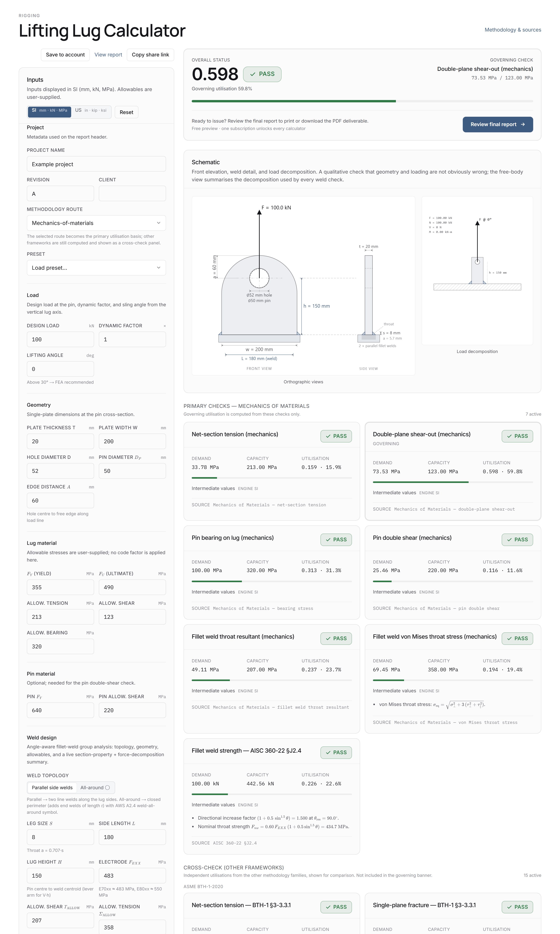This screenshot has width=560, height=934.
Task: Click the Lifting Angle field
Action: coord(60,369)
